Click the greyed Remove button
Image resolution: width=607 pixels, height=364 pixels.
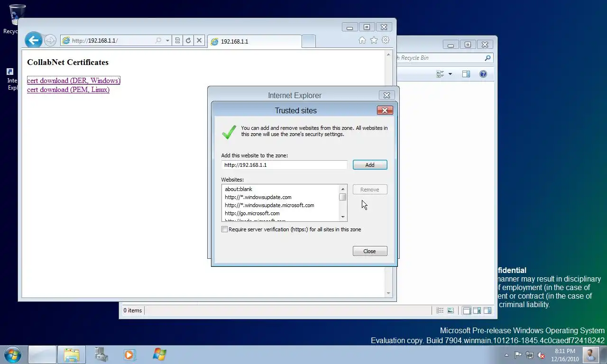click(x=370, y=190)
